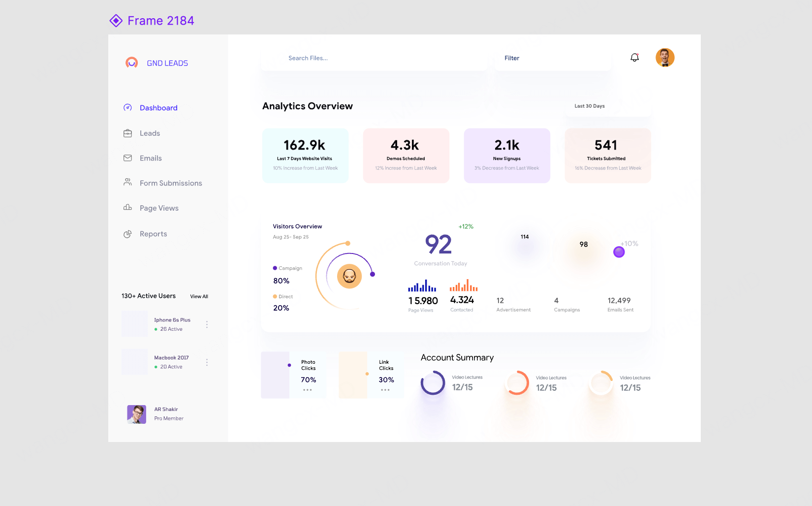Click the Search Files input field
This screenshot has width=812, height=506.
point(374,58)
